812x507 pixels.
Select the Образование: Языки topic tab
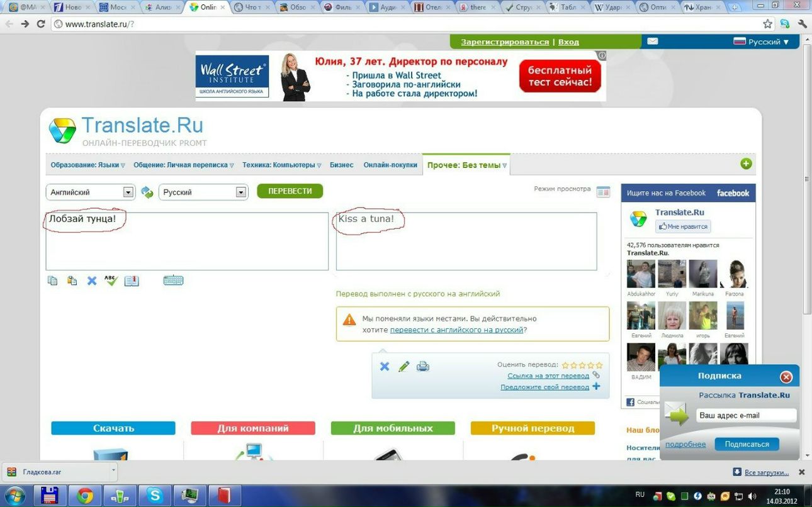pyautogui.click(x=87, y=165)
